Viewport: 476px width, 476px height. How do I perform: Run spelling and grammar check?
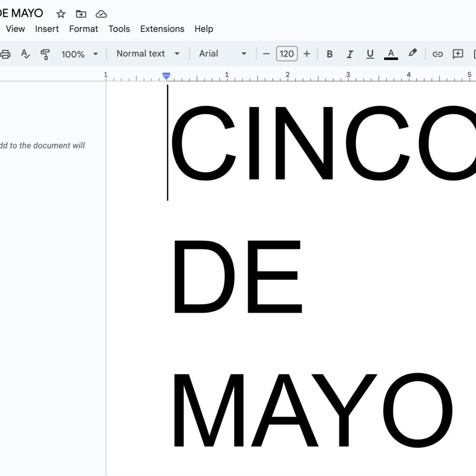pyautogui.click(x=25, y=54)
